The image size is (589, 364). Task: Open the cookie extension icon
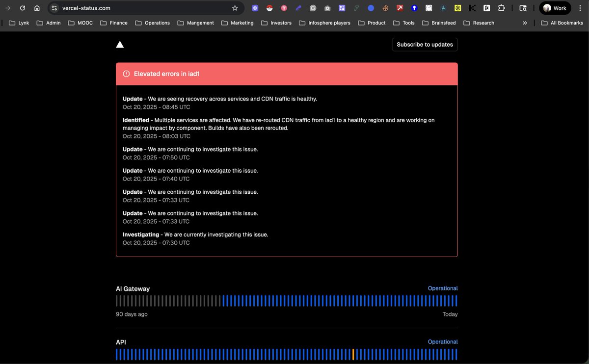click(385, 8)
